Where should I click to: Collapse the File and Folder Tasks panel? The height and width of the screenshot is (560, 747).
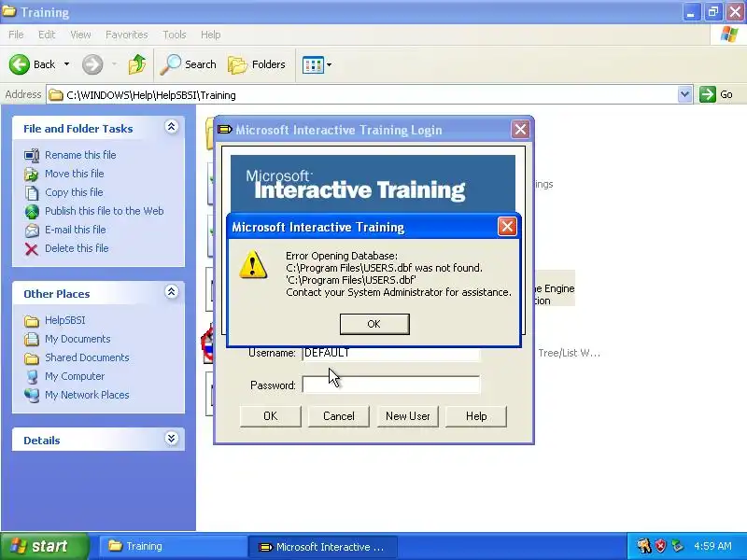(172, 127)
